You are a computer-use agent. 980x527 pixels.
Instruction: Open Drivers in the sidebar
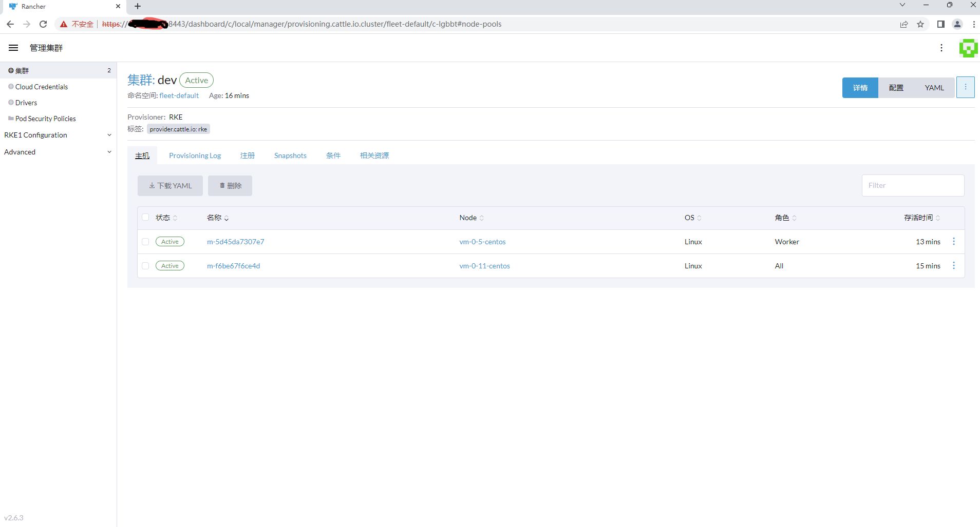(26, 103)
